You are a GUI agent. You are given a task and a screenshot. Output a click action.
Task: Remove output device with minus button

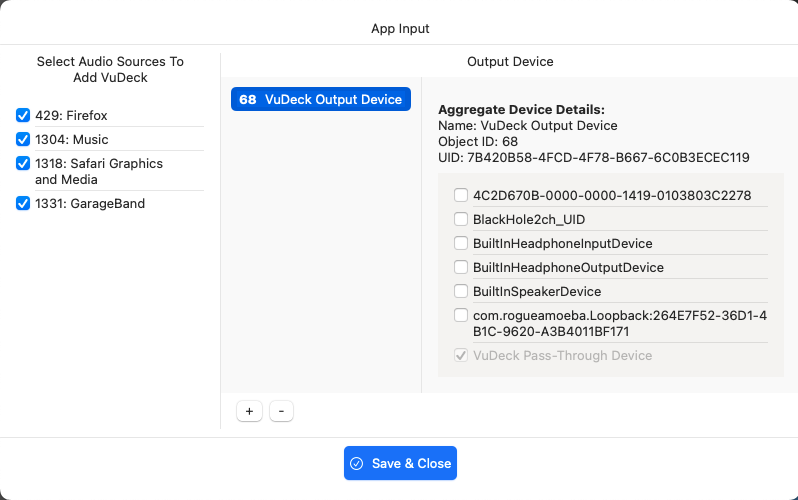[x=281, y=411]
